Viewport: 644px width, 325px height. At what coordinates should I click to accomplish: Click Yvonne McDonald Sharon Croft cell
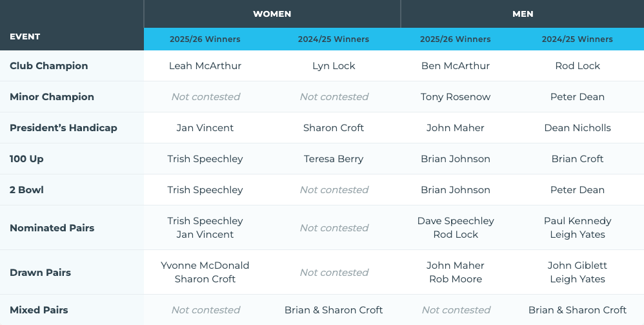(x=205, y=272)
